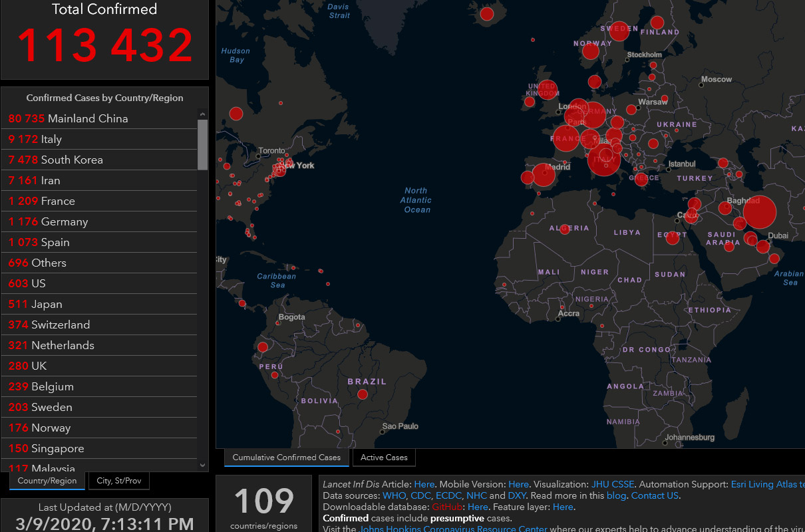Click the red circle on Spain near Madrid
The image size is (805, 532).
click(544, 175)
